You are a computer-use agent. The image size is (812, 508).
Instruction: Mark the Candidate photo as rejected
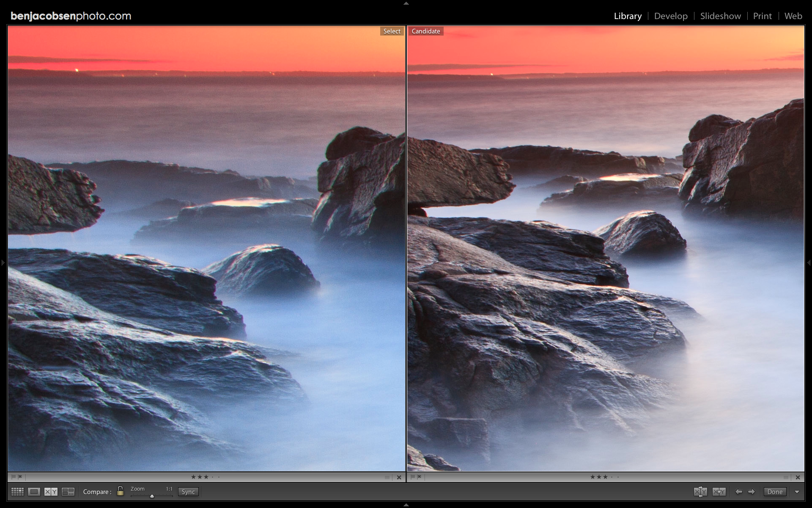coord(420,477)
